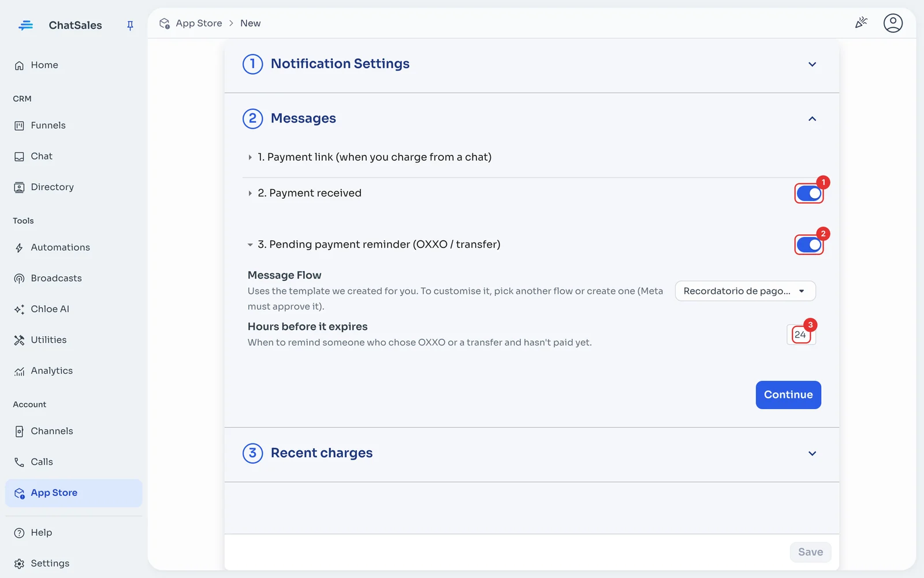
Task: Click the Directory contact icon
Action: 19,187
